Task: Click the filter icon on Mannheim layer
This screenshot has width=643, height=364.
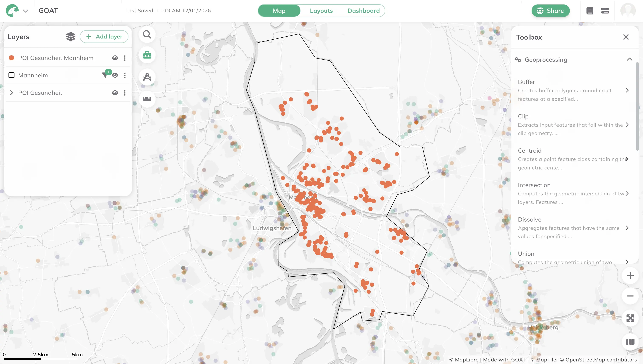Action: [105, 75]
